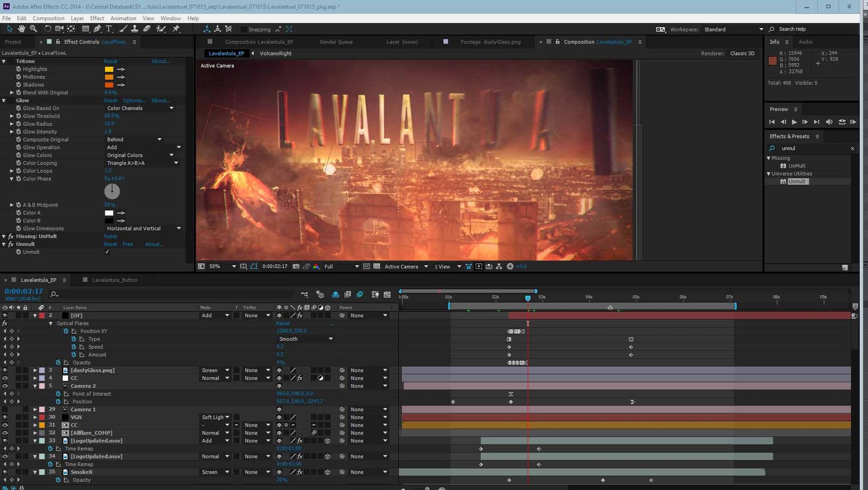The image size is (868, 490).
Task: Toggle the Snapping checkbox
Action: (243, 29)
